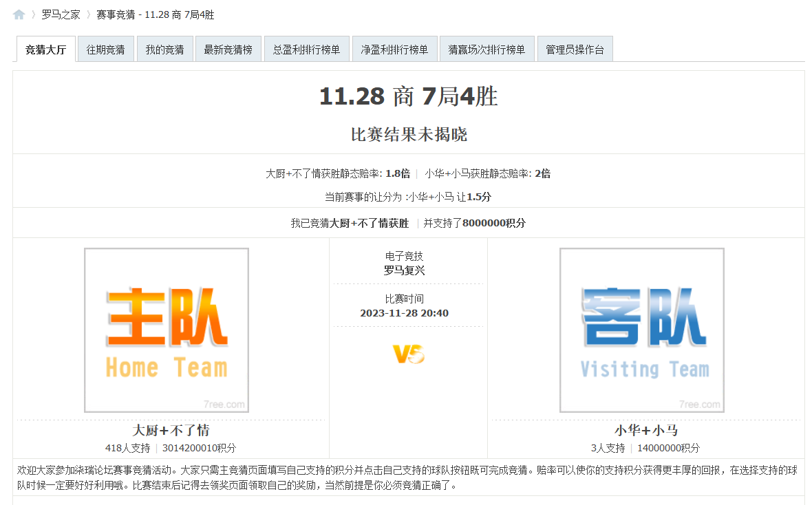The height and width of the screenshot is (505, 812).
Task: Open the 管理员操作台 admin tab
Action: 575,48
